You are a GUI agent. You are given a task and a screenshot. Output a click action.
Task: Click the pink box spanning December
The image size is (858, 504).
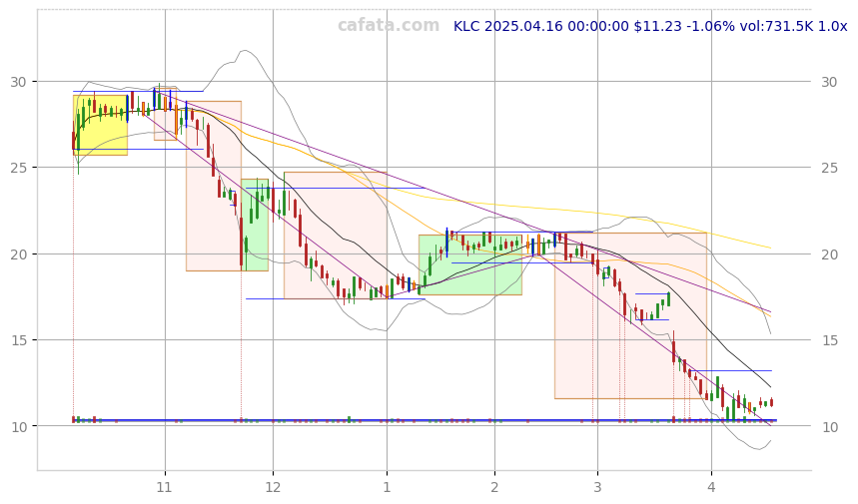tap(335, 236)
